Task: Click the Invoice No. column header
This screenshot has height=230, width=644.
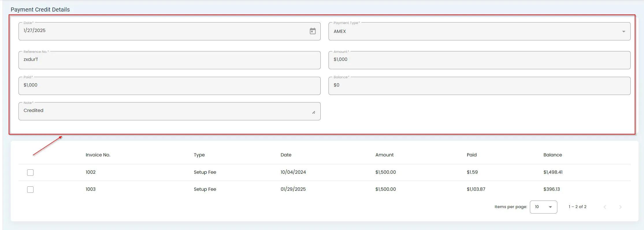Action: pos(98,155)
